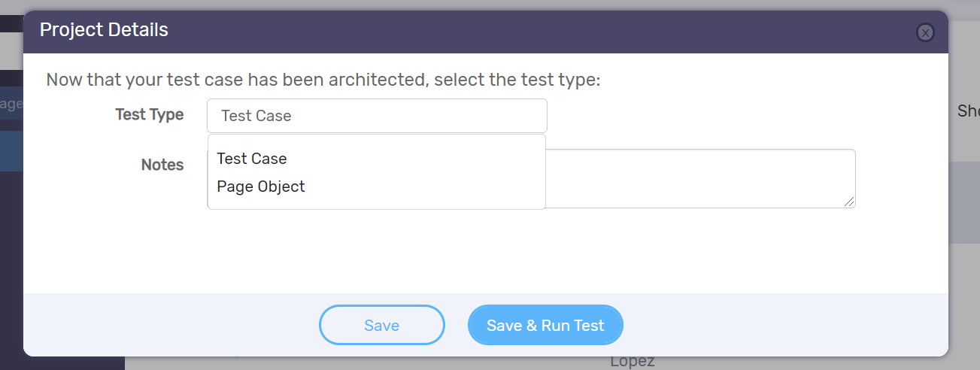Click the Notes textarea resize handle
Viewport: 980px width, 370px height.
pyautogui.click(x=849, y=202)
